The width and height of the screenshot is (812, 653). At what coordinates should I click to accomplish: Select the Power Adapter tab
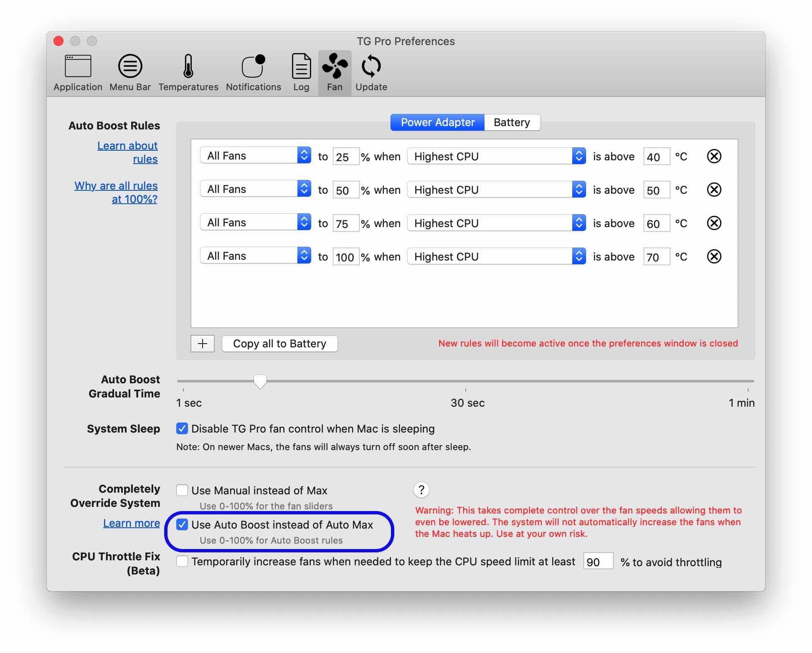437,122
